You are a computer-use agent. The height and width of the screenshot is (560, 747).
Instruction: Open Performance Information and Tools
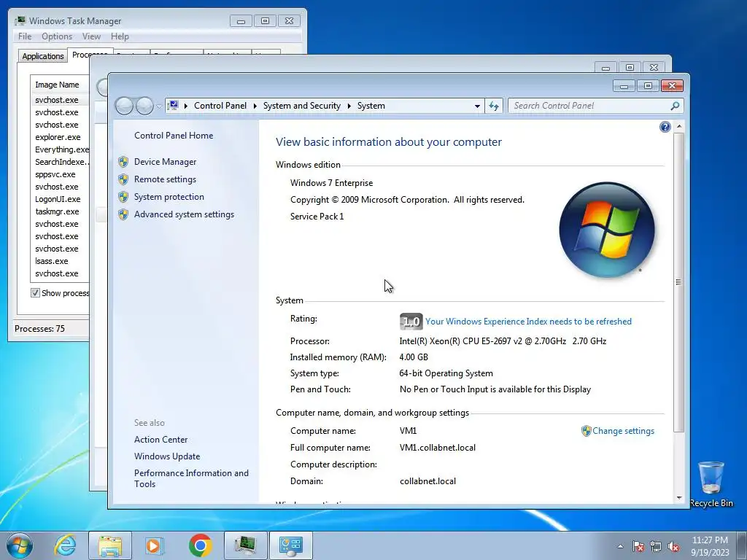[x=191, y=478]
